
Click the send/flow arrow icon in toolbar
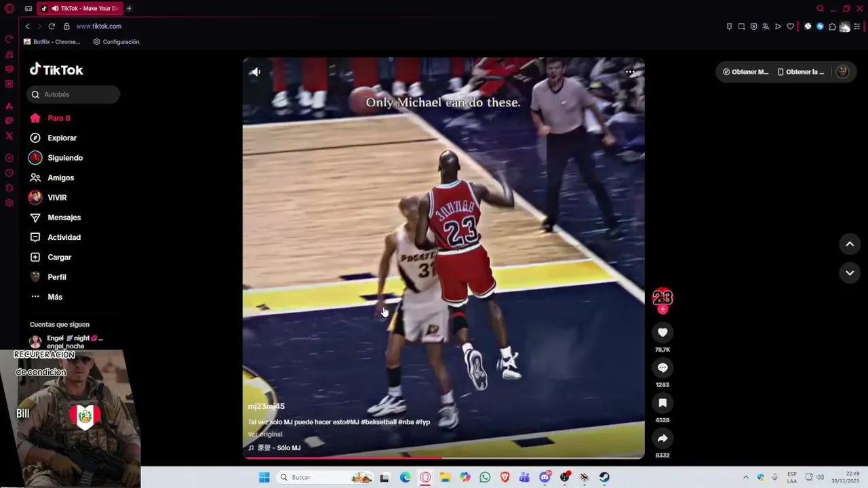click(x=778, y=26)
